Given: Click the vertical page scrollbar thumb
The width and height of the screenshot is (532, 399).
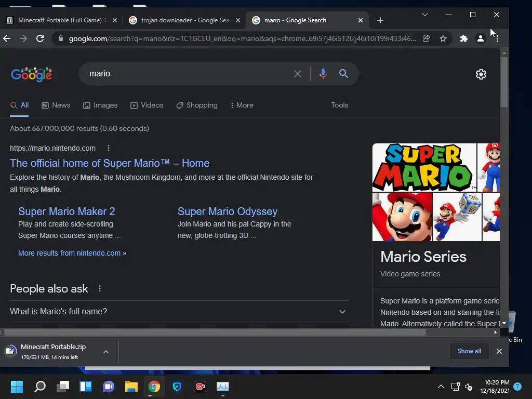Looking at the screenshot, I should [x=504, y=82].
